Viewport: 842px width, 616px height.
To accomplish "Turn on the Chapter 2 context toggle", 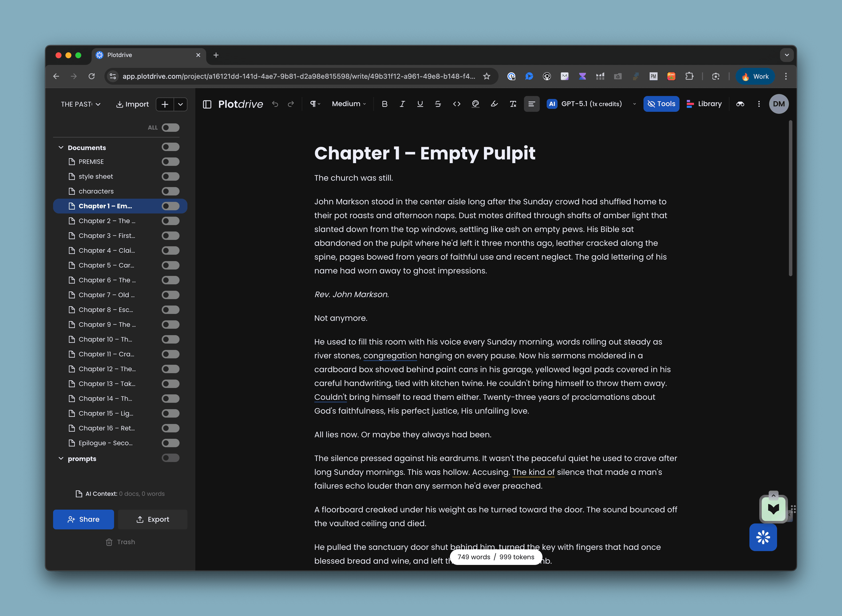I will [x=170, y=221].
